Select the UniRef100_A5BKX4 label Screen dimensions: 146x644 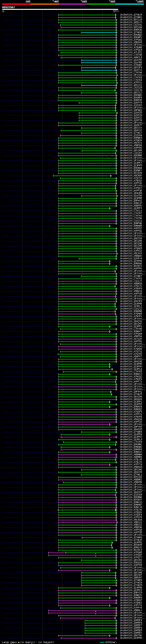point(131,291)
